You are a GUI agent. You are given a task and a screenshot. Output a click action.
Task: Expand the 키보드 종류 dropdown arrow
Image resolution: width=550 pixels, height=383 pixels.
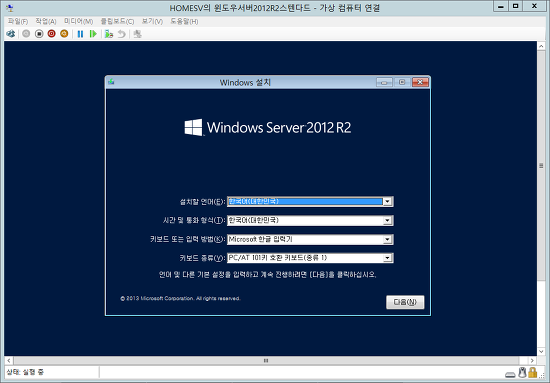coord(387,258)
